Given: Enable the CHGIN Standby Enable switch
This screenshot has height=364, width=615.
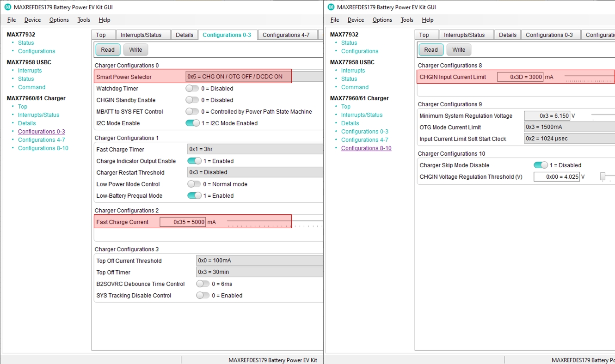Looking at the screenshot, I should 192,100.
